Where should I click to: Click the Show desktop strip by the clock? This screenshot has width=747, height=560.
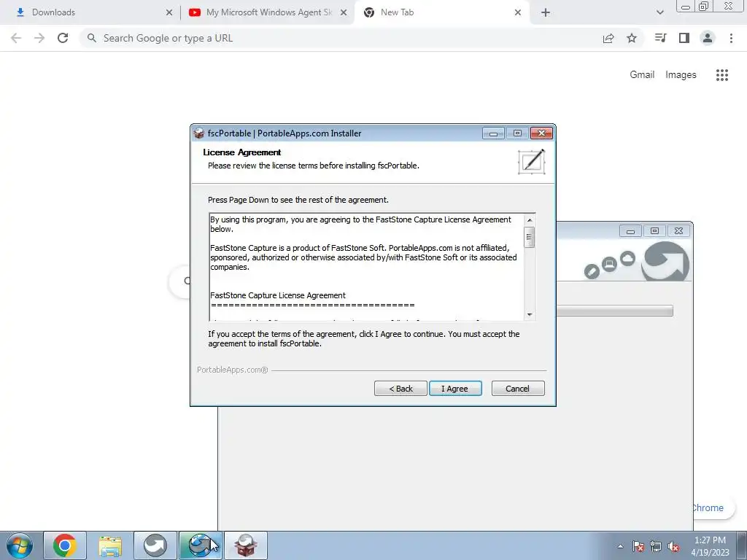[742, 545]
